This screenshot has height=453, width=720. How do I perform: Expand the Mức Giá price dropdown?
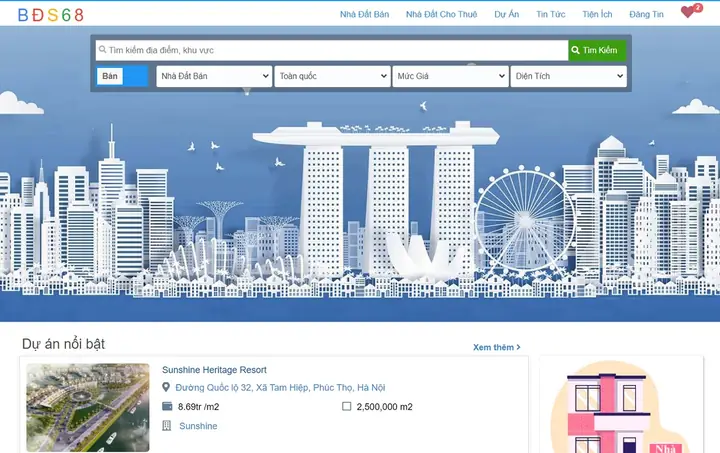[450, 76]
